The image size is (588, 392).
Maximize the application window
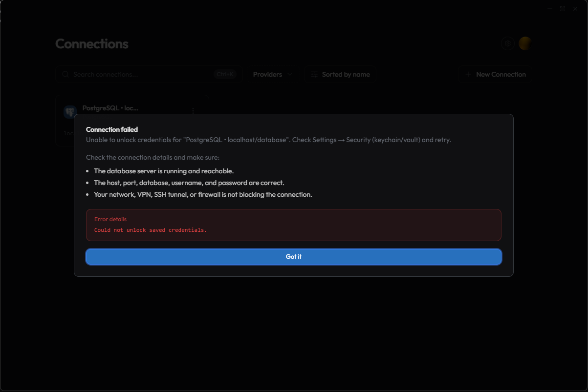pos(563,9)
